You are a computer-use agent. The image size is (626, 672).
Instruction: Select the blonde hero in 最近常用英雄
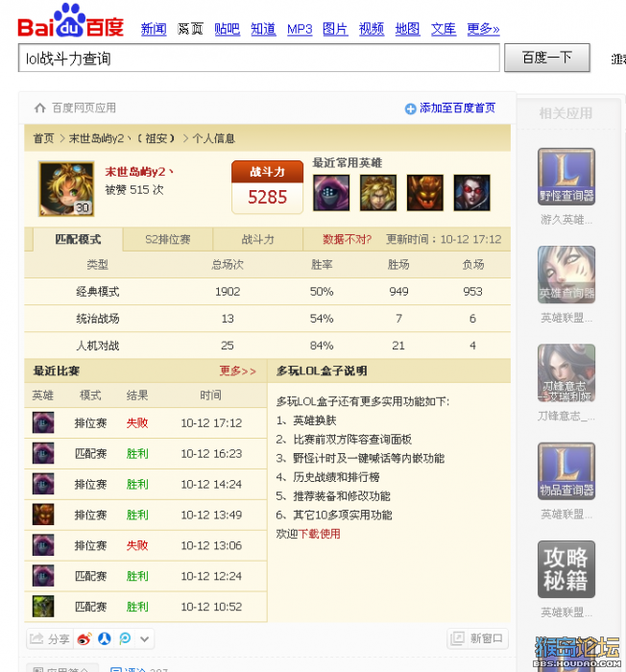pyautogui.click(x=378, y=193)
